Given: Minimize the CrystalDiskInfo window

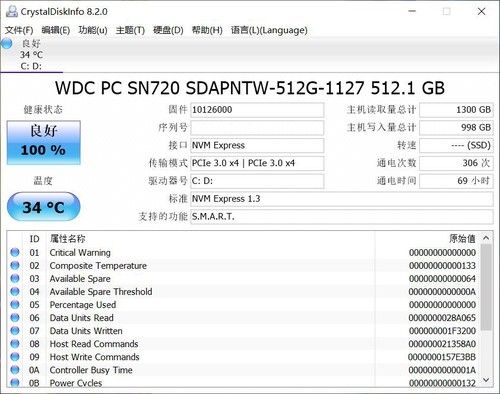Looking at the screenshot, I should [x=412, y=11].
